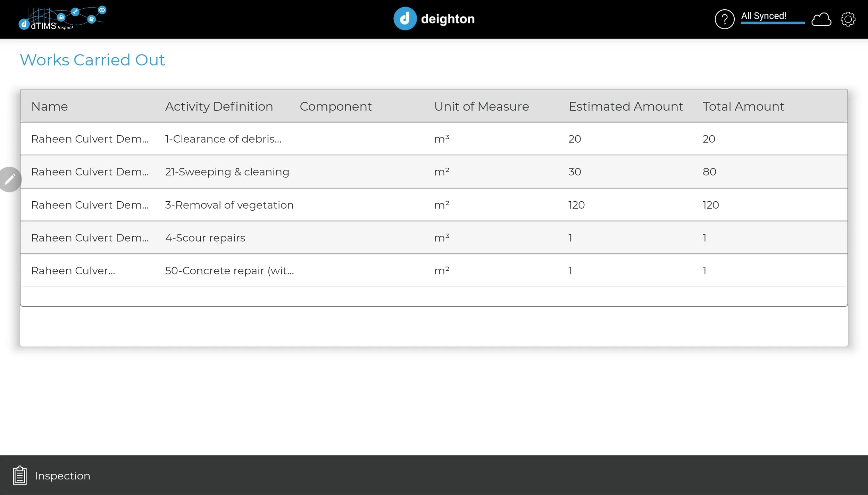Select the 1-Clearance of debris row
This screenshot has width=868, height=495.
[223, 139]
